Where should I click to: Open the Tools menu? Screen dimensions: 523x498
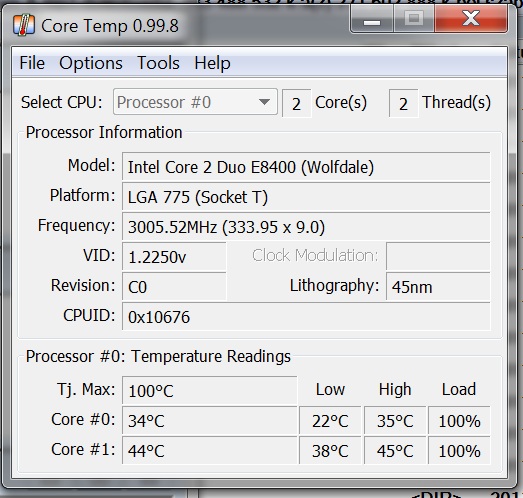pos(158,63)
